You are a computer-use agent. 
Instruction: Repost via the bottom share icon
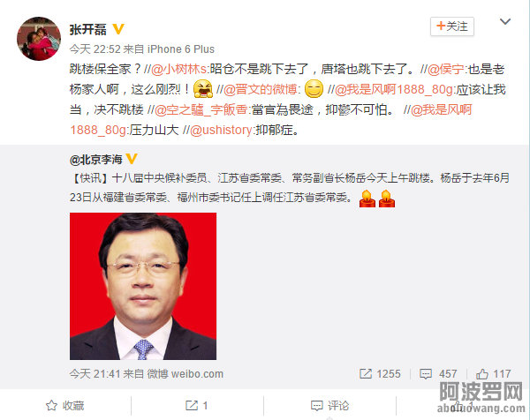197,406
